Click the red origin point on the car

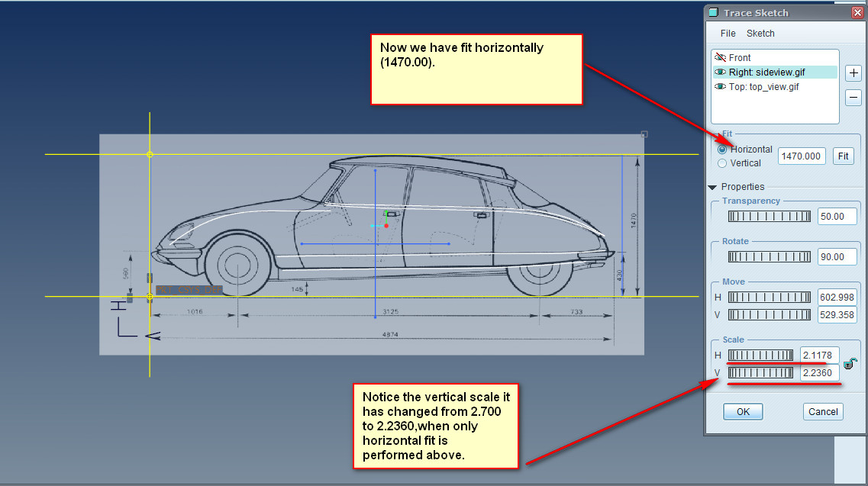(x=386, y=226)
